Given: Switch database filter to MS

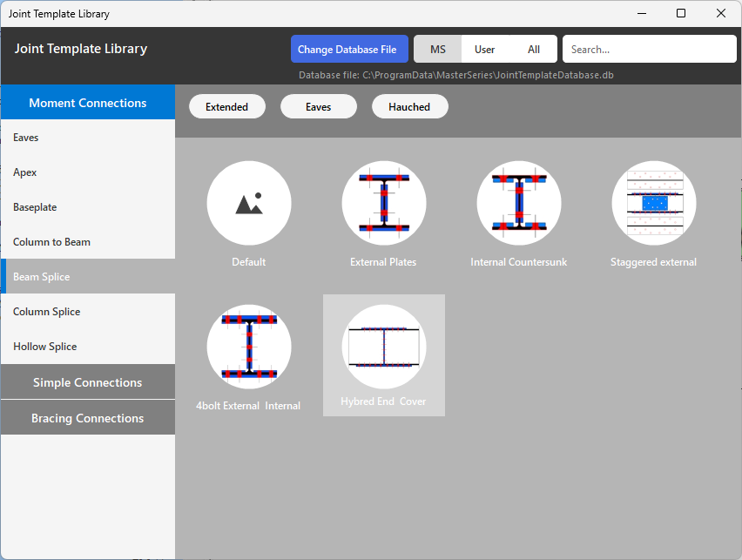Looking at the screenshot, I should click(437, 50).
